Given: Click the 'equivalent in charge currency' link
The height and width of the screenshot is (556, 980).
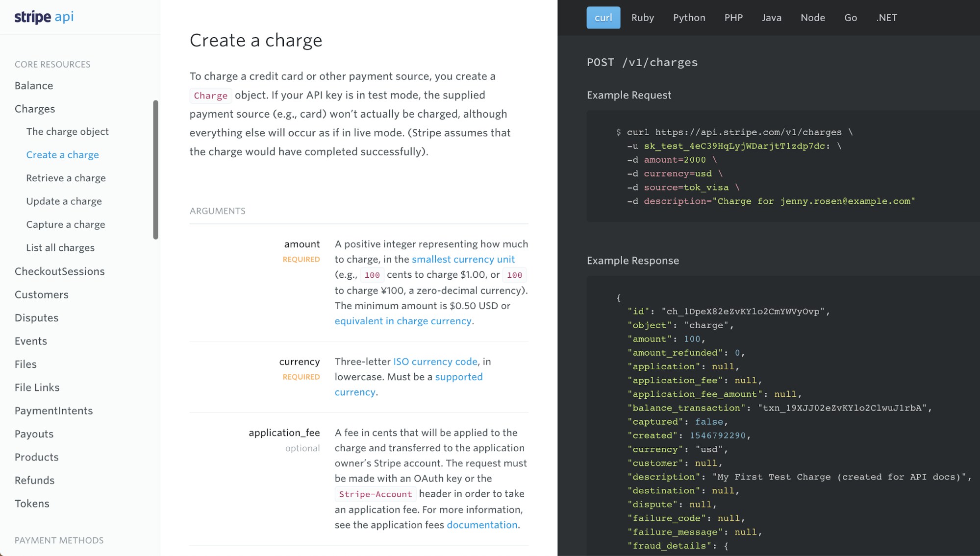Looking at the screenshot, I should coord(403,321).
